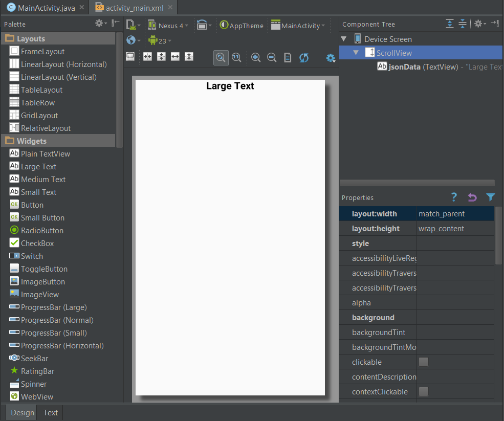Screen dimensions: 504x421
Task: Enable the clickable checkbox in Properties
Action: point(423,362)
